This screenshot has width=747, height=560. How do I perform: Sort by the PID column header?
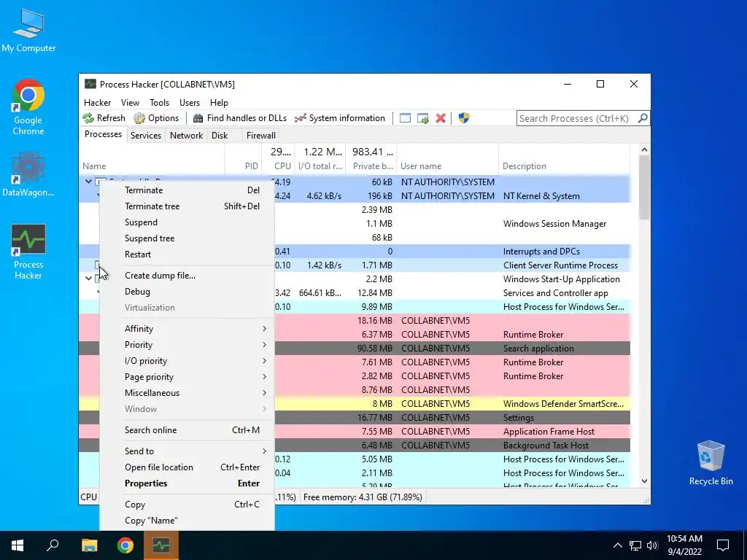[243, 160]
